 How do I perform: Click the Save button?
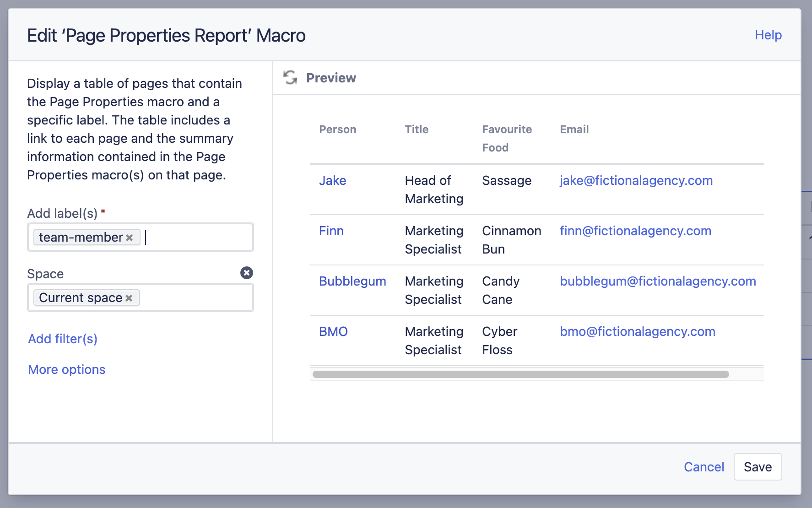click(x=758, y=467)
